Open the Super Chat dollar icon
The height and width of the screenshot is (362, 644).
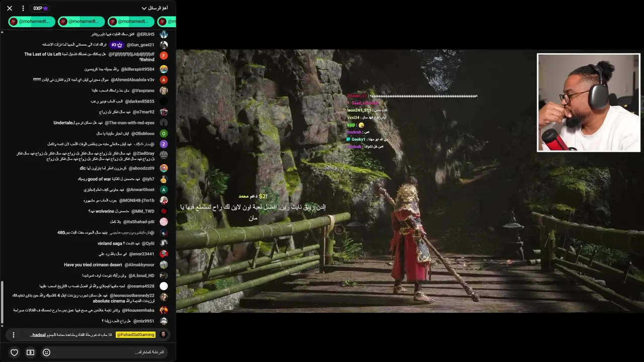click(30, 352)
